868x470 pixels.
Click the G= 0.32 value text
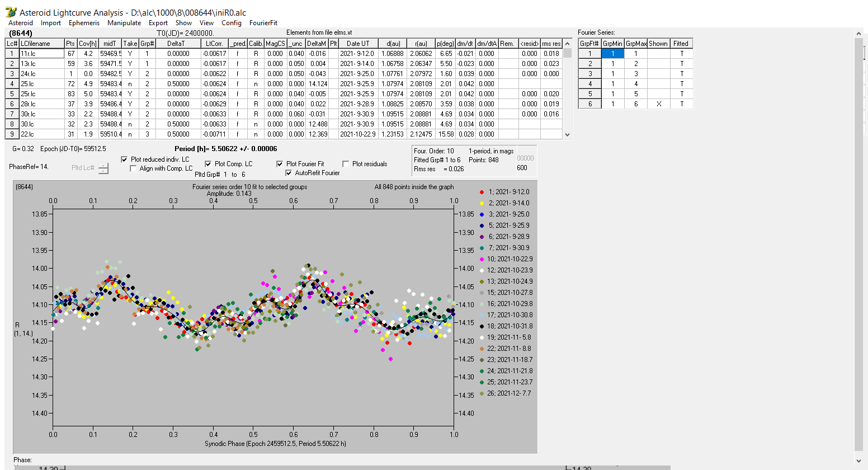click(x=23, y=149)
